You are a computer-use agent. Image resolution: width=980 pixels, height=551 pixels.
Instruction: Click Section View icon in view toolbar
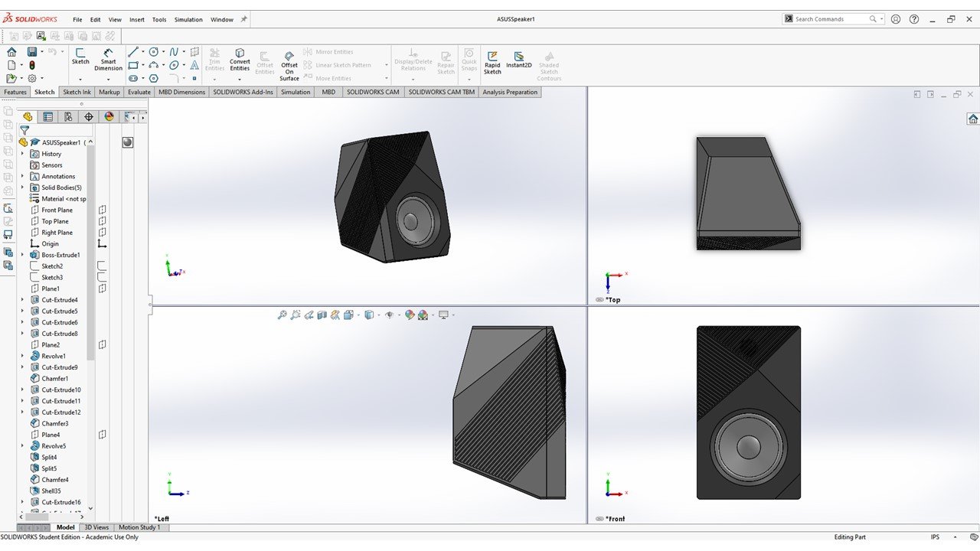[322, 315]
